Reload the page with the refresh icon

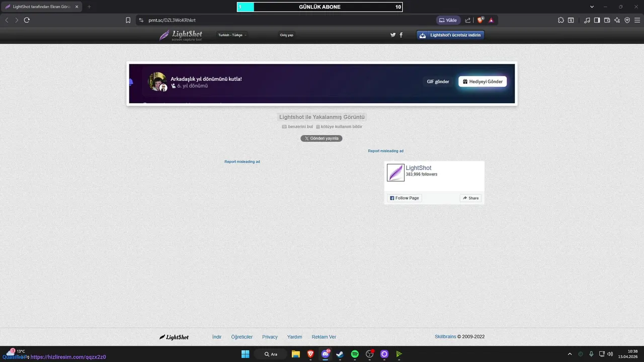(x=27, y=20)
